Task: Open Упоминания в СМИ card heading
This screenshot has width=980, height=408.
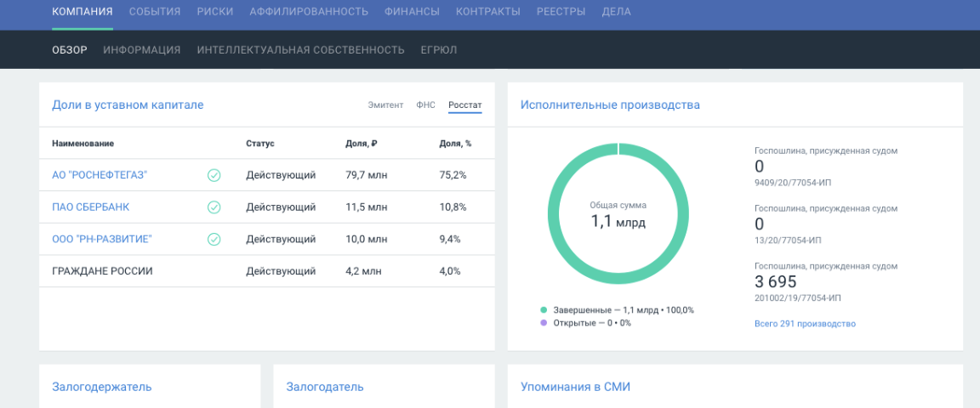Action: pos(576,387)
